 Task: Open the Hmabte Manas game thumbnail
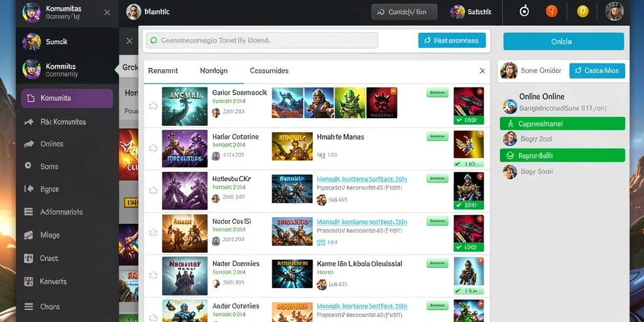click(x=292, y=146)
